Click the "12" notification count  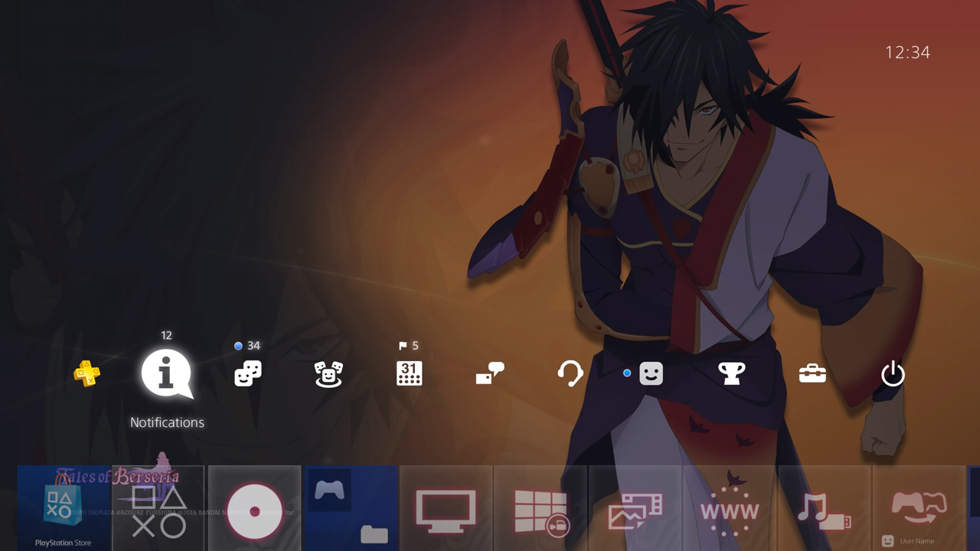coord(167,335)
